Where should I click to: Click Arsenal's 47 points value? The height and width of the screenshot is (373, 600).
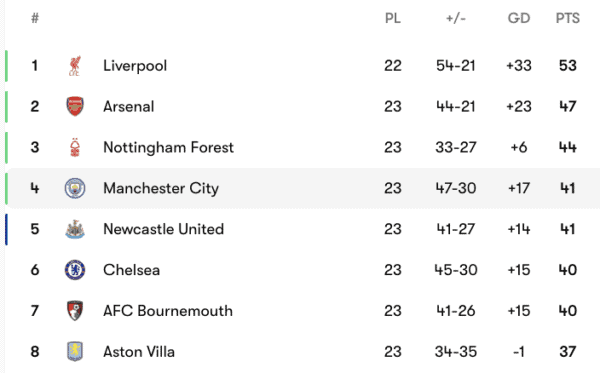568,106
